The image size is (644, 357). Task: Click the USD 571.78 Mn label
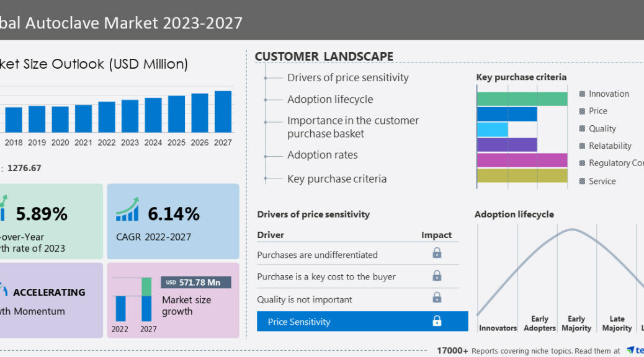196,283
